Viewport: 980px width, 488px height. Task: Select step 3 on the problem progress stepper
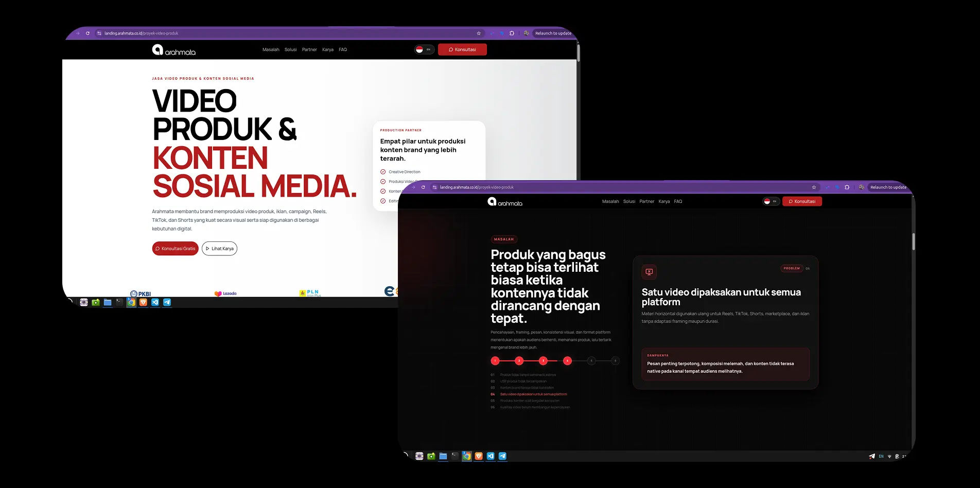(x=543, y=361)
